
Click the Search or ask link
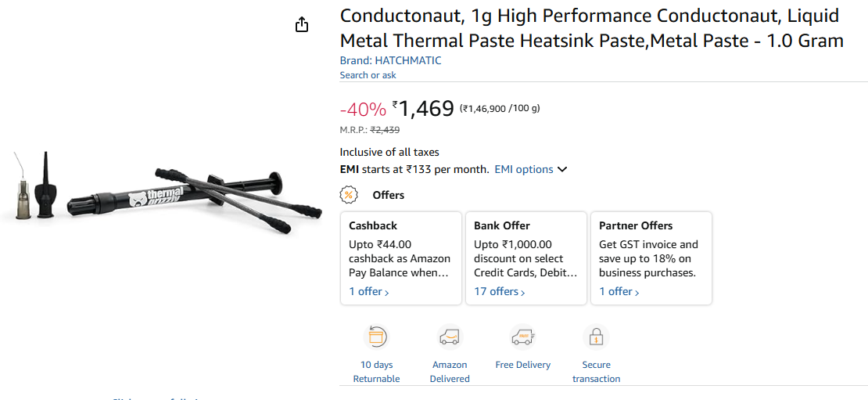[368, 75]
